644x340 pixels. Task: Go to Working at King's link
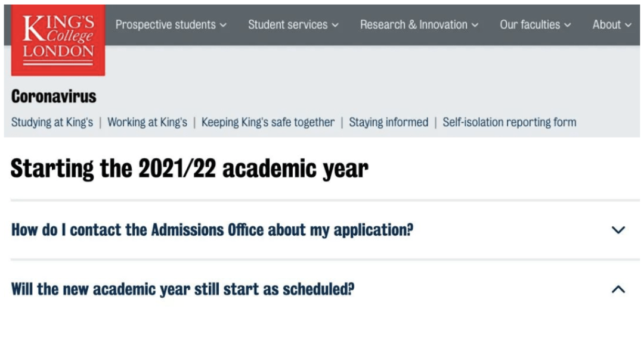147,122
